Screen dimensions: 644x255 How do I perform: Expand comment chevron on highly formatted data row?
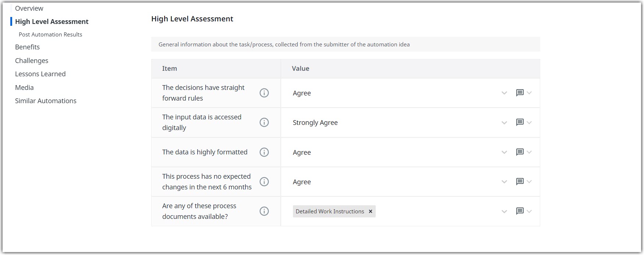pyautogui.click(x=529, y=152)
